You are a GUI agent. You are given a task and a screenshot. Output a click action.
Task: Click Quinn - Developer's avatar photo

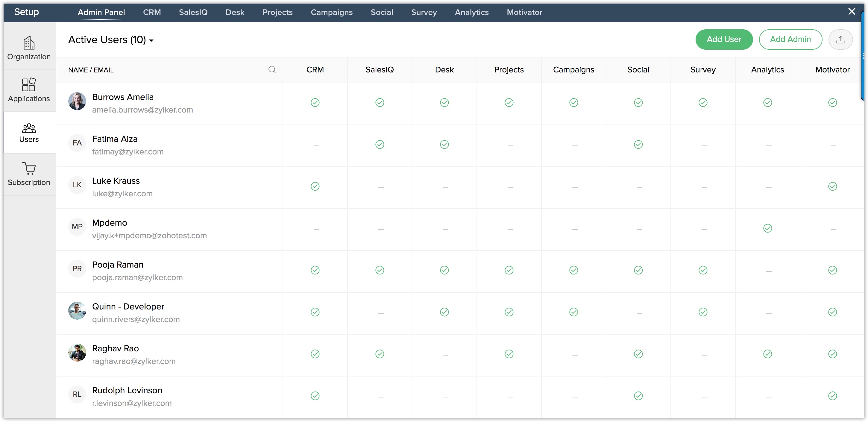[x=77, y=311]
